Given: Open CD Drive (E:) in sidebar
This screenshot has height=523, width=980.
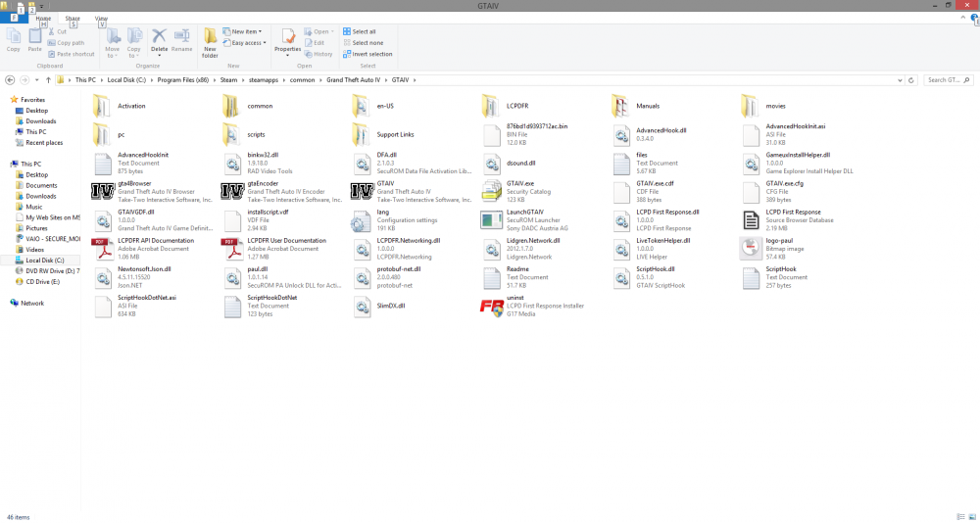Looking at the screenshot, I should point(37,282).
